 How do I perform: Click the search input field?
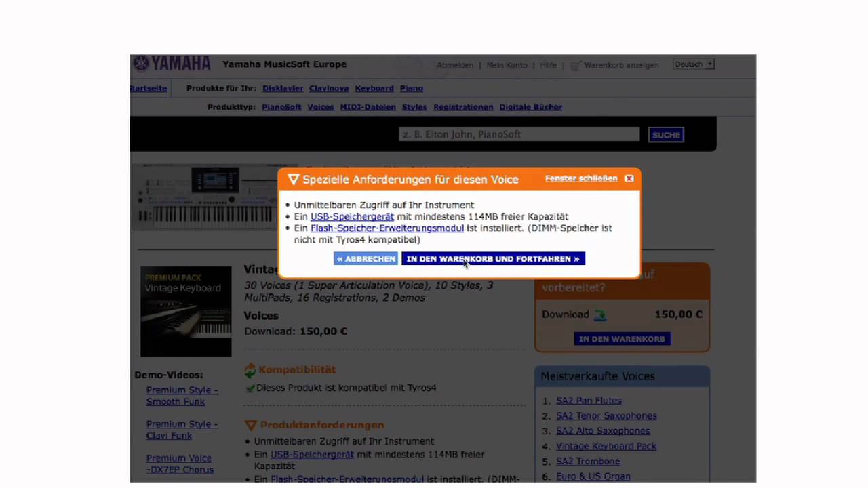519,135
